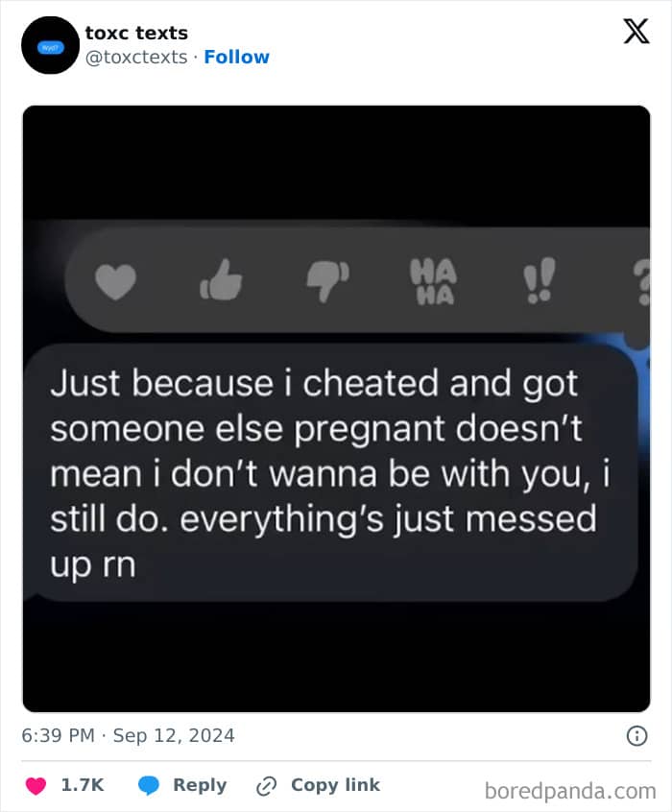Image resolution: width=672 pixels, height=812 pixels.
Task: Click the chain link icon
Action: (266, 785)
